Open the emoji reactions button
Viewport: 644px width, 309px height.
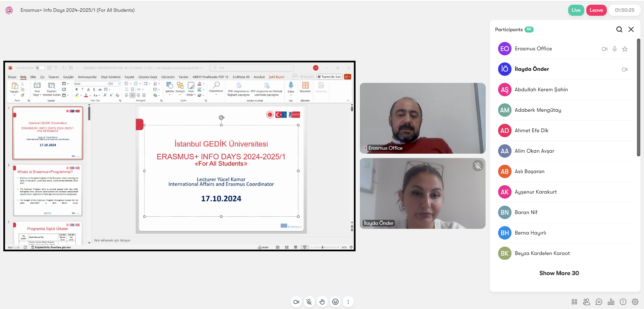tap(335, 302)
